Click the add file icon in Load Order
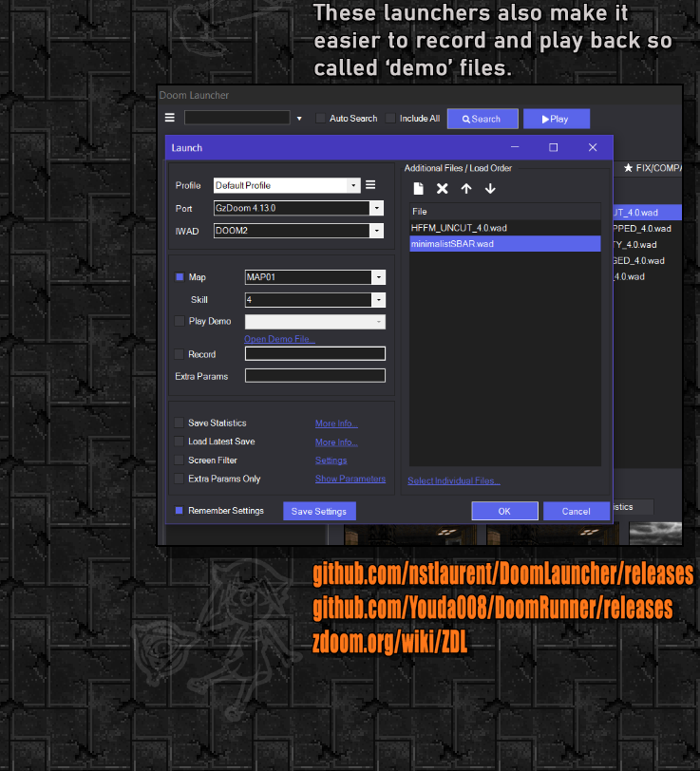700x771 pixels. [418, 188]
